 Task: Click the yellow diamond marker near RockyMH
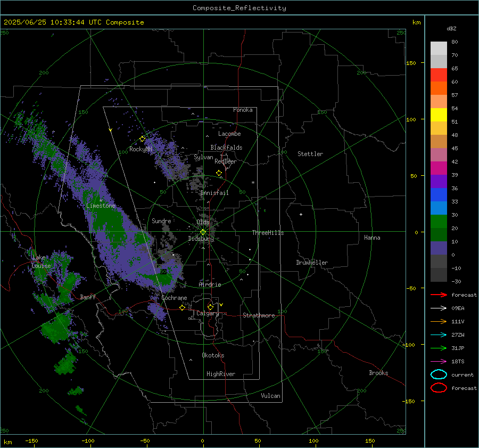point(142,139)
